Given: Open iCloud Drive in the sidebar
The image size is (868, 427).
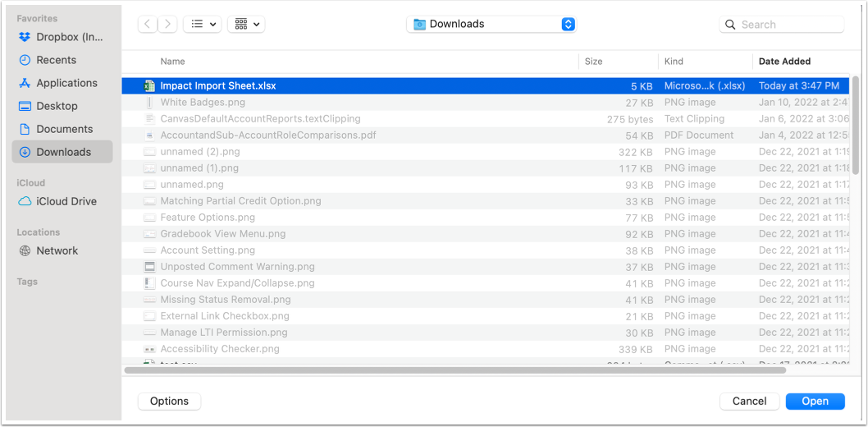Looking at the screenshot, I should point(62,201).
